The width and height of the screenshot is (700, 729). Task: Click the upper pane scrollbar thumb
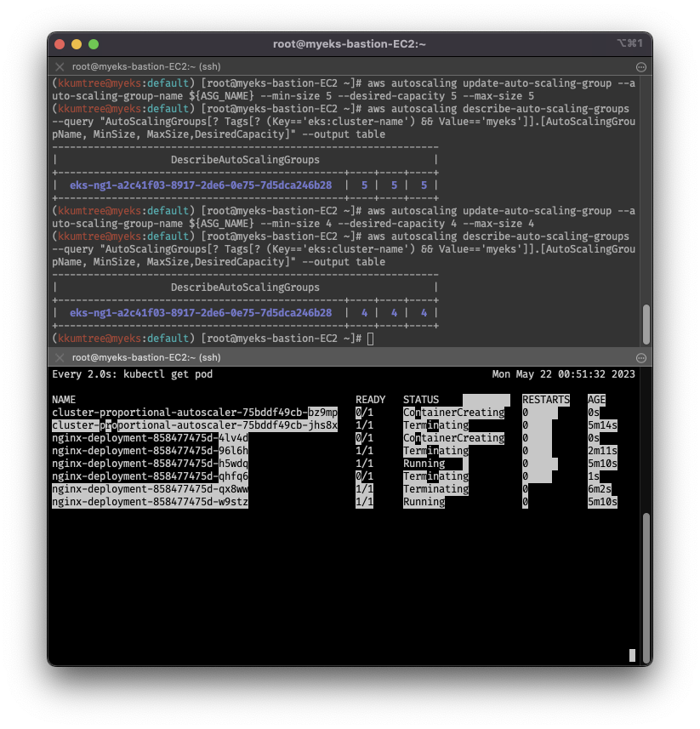[646, 324]
